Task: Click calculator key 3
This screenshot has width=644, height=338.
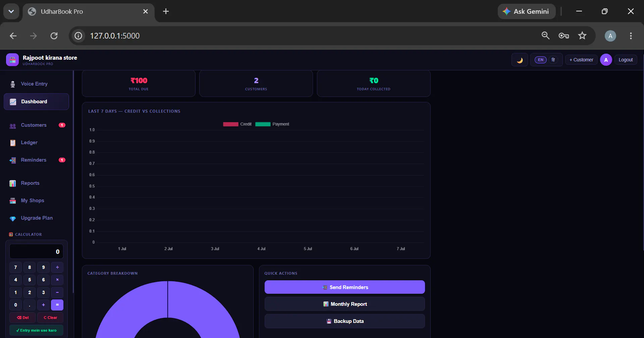Action: click(43, 292)
